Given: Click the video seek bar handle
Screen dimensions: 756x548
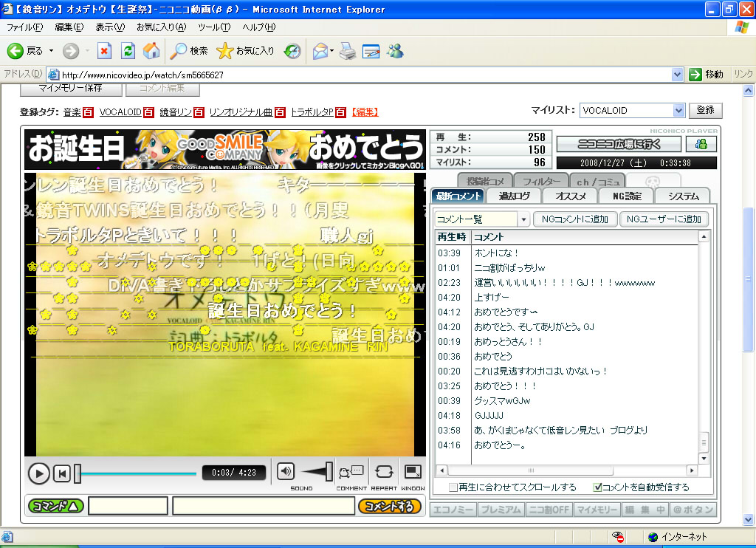Looking at the screenshot, I should pyautogui.click(x=78, y=473).
